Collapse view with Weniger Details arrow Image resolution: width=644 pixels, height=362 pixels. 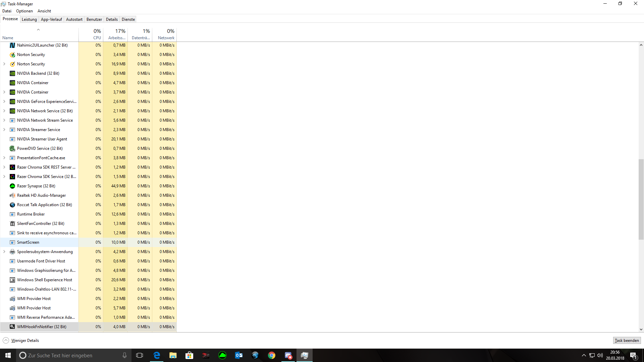point(6,341)
